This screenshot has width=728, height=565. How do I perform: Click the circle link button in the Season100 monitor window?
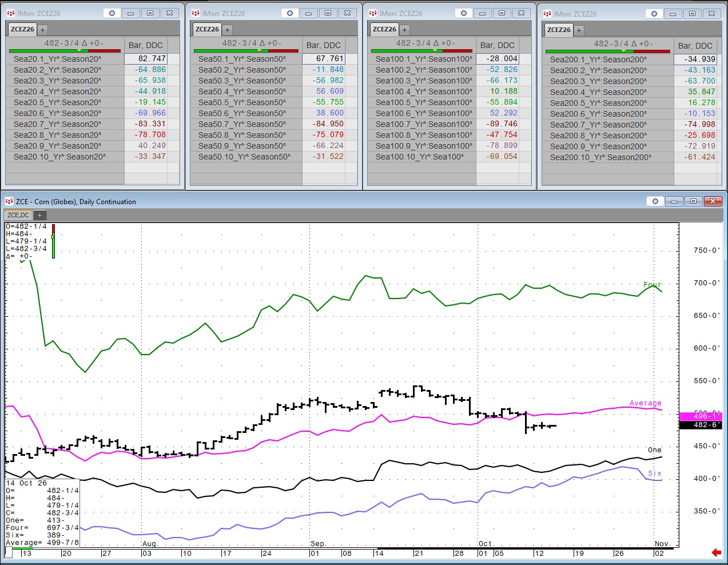tap(464, 13)
